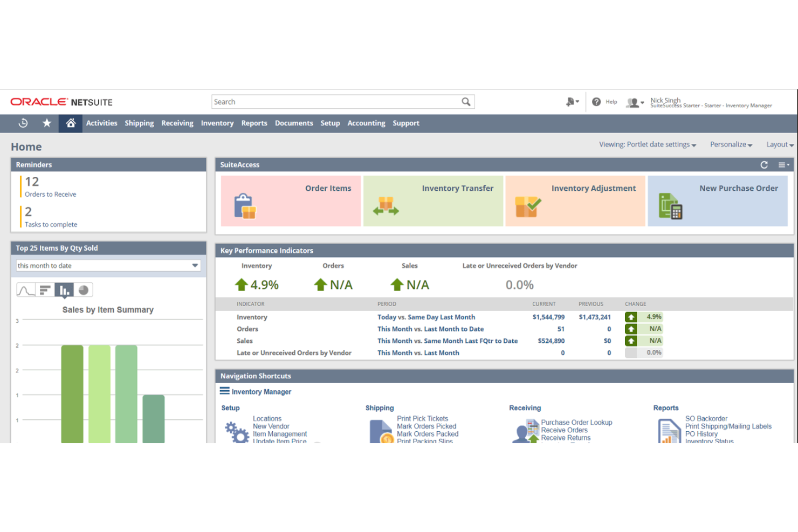Click the Setup gears icon
The image size is (798, 532).
tap(237, 432)
